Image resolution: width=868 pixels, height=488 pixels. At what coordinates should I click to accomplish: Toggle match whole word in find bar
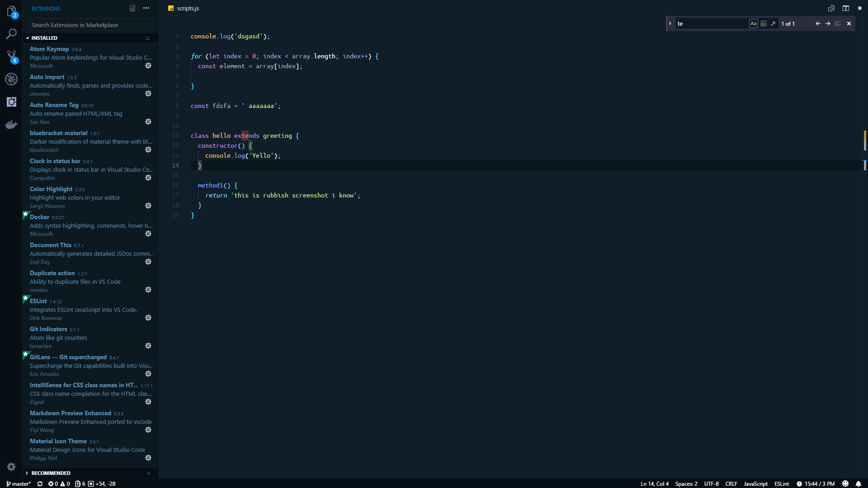[764, 23]
